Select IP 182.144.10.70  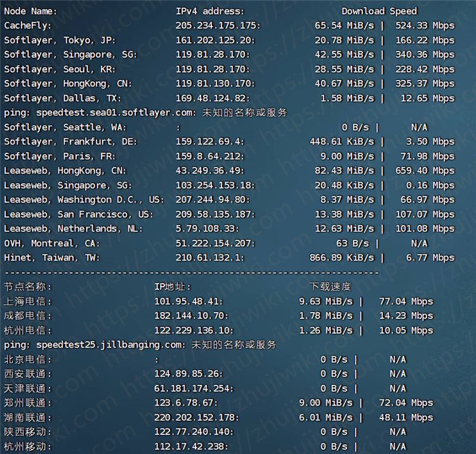tap(191, 316)
